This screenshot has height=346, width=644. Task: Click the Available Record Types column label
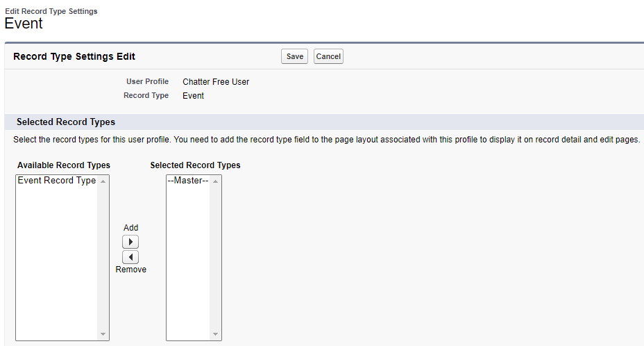64,165
